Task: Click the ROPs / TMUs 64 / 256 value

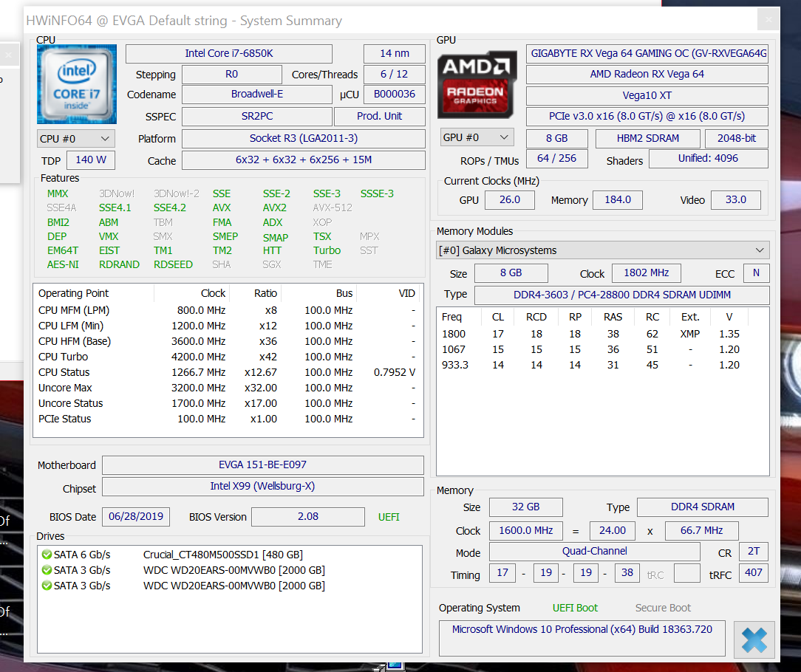Action: coord(556,159)
